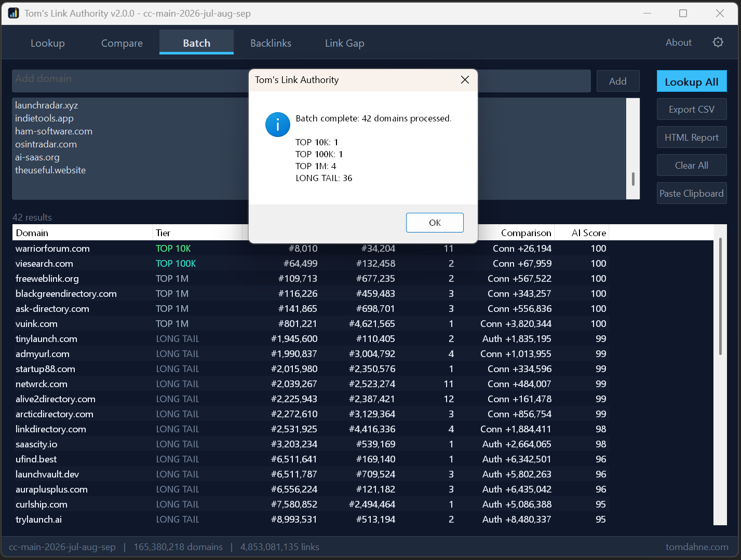Click the '4,853,081,135 links' status entry
The image size is (741, 560).
pos(280,547)
